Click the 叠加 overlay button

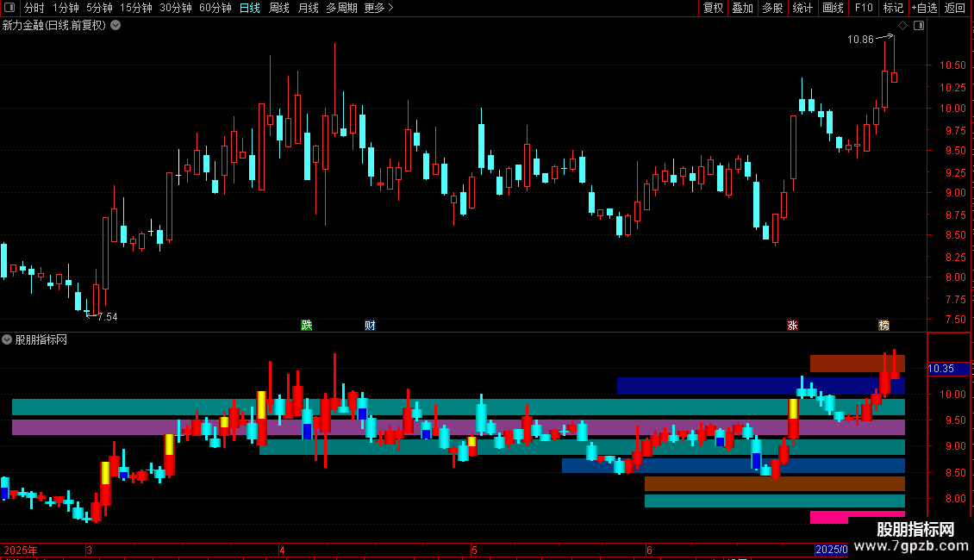tap(743, 8)
